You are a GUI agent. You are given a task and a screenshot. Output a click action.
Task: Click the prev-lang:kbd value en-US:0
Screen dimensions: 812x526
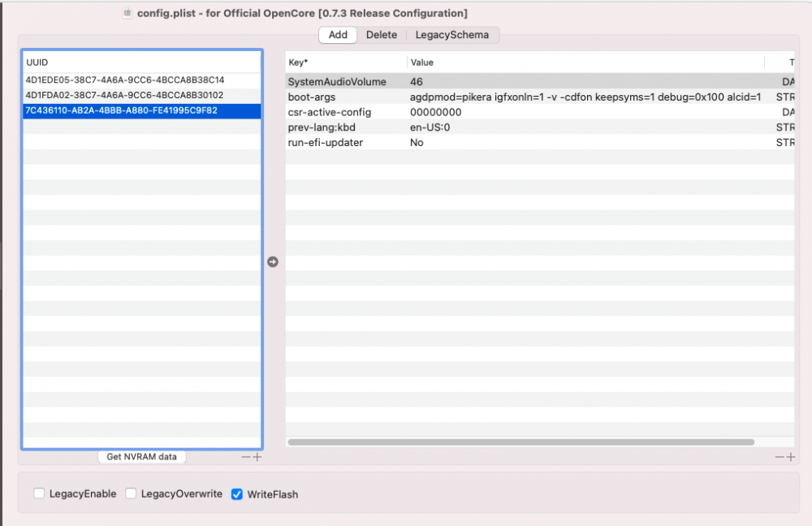tap(430, 127)
